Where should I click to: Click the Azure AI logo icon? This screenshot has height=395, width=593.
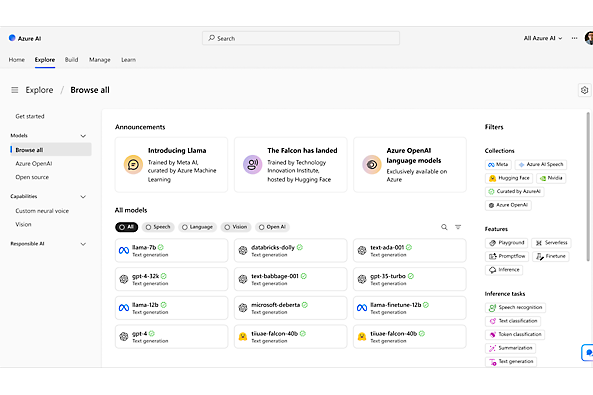click(12, 38)
